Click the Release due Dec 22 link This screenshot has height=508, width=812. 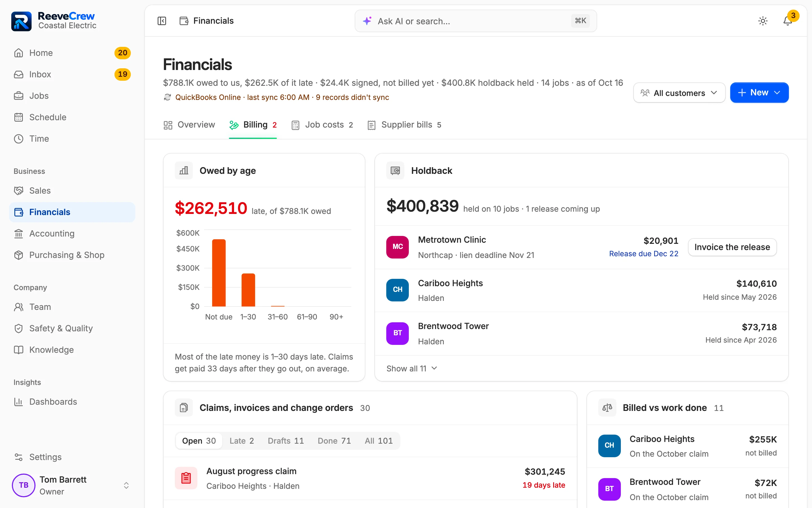(644, 254)
